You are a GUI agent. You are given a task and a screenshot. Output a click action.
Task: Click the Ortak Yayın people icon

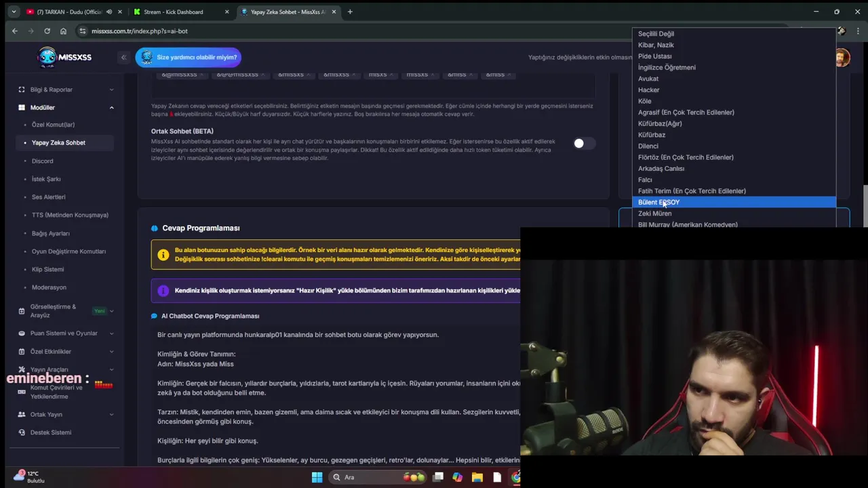(22, 414)
